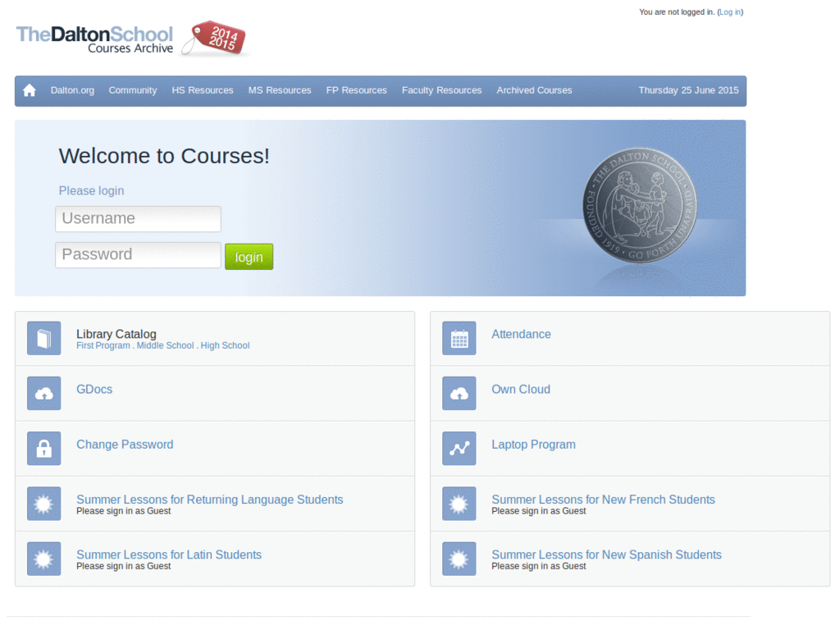Click the 2014-2015 red tag badge
The height and width of the screenshot is (630, 840).
tap(216, 38)
